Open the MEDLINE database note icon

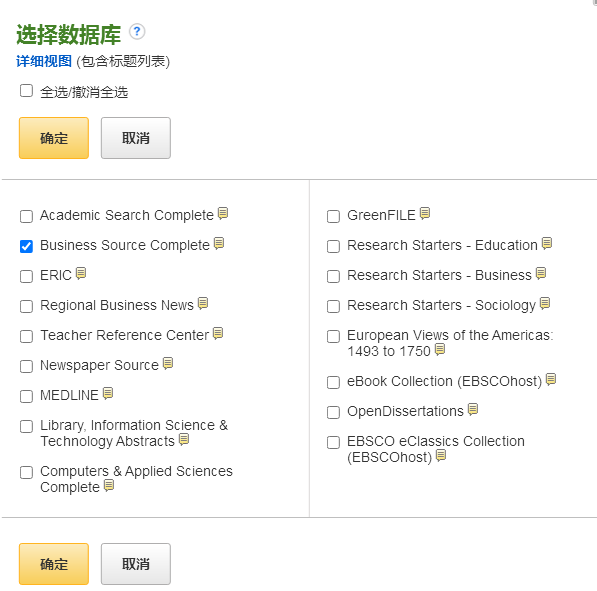click(108, 393)
